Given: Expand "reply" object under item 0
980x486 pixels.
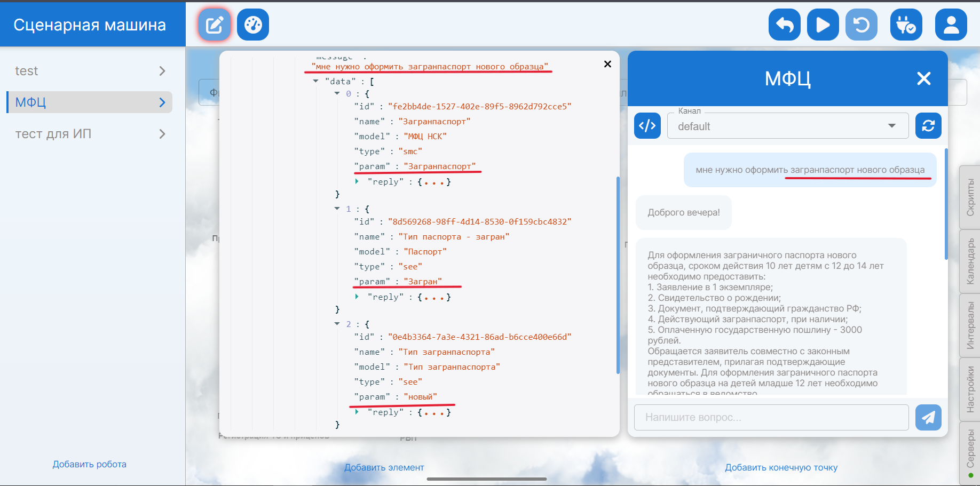Looking at the screenshot, I should pos(357,182).
